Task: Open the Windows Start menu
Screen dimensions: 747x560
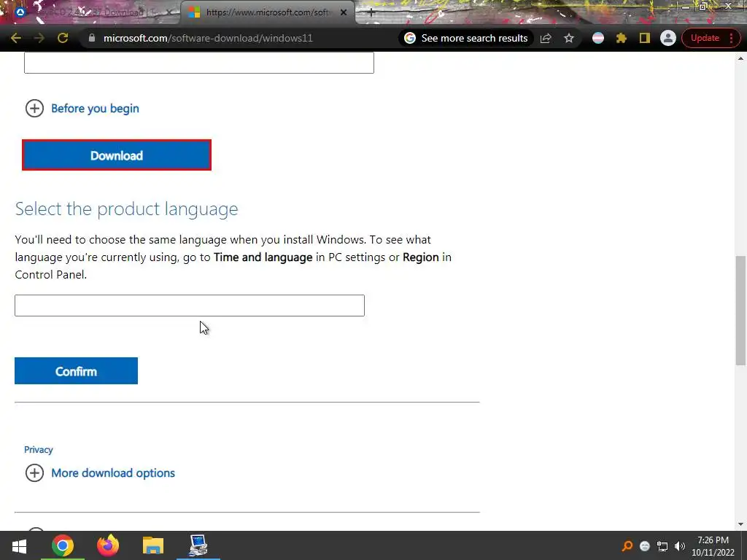Action: (19, 545)
